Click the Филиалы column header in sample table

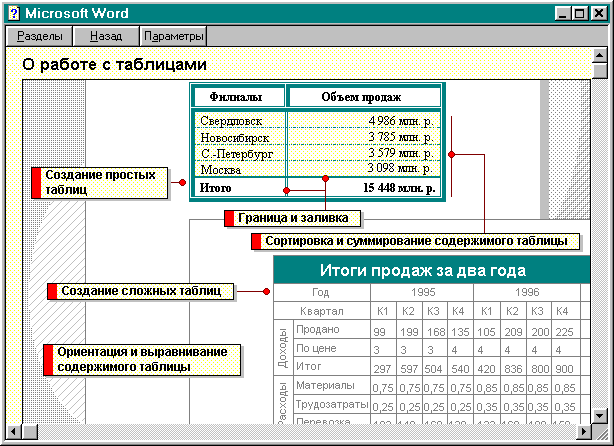click(236, 97)
